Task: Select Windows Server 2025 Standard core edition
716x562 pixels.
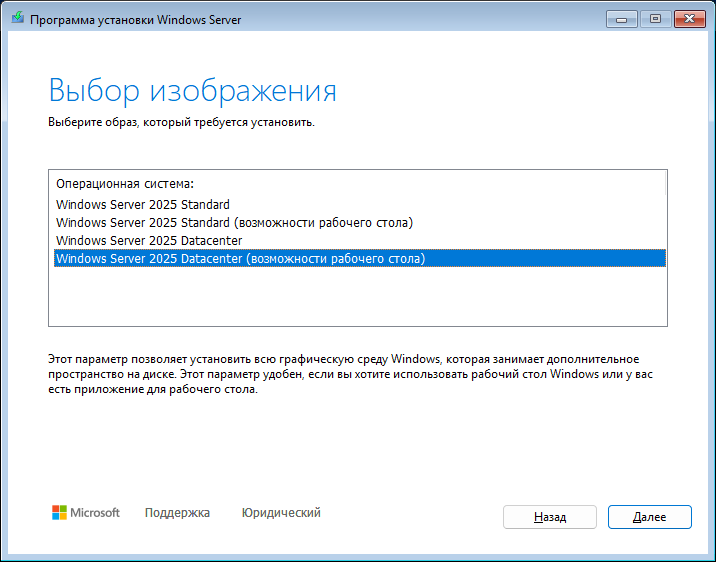Action: 360,205
